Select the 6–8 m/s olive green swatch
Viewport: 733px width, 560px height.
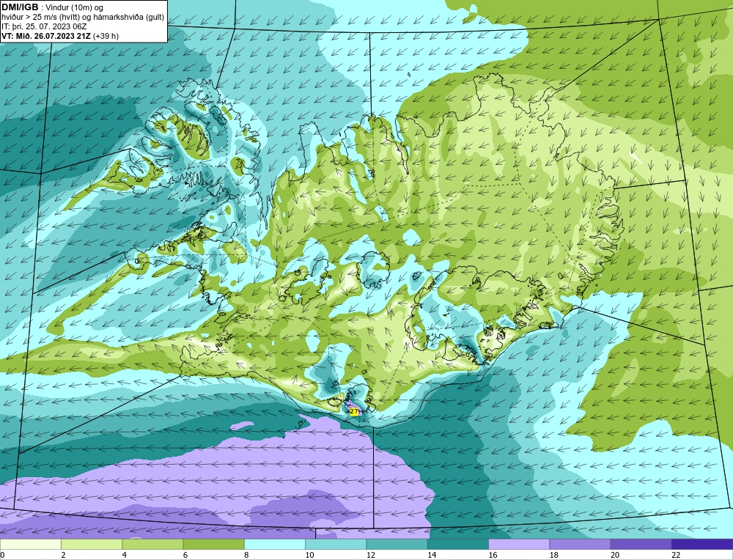tap(213, 545)
